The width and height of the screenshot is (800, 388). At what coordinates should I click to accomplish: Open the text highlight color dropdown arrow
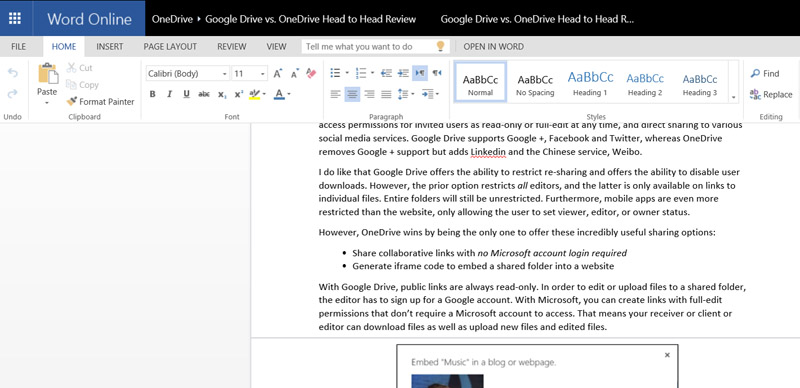point(264,94)
